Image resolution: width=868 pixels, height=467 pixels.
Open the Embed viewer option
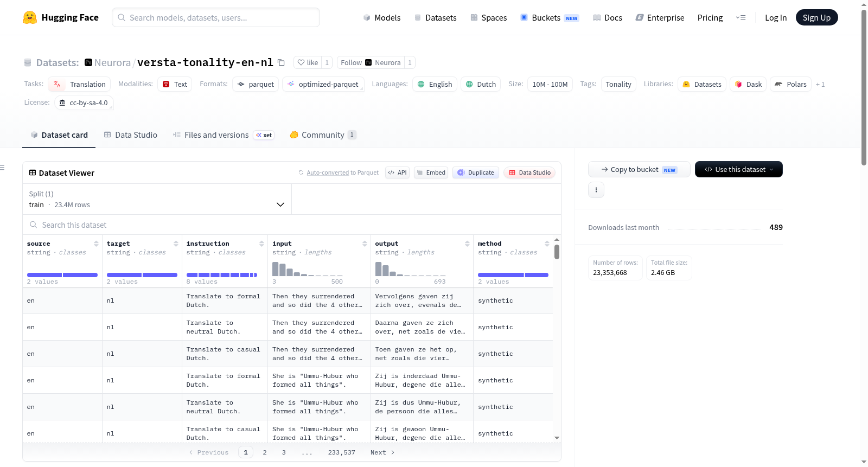(431, 172)
